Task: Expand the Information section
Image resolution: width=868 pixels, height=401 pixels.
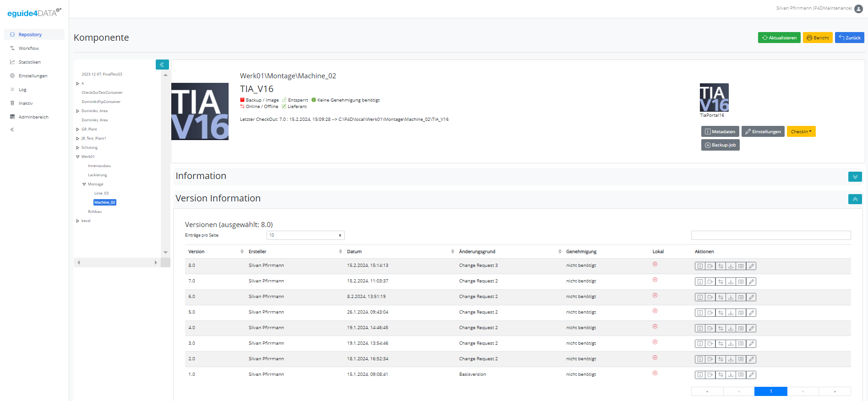Action: (855, 177)
